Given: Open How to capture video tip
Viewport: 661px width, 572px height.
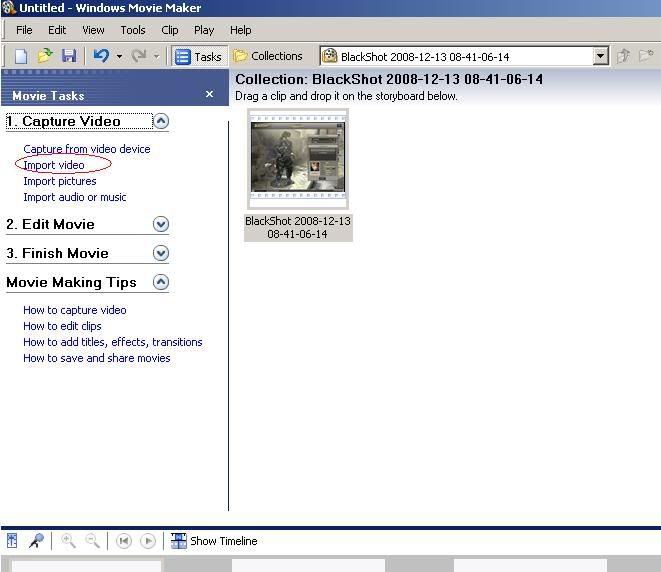Looking at the screenshot, I should point(75,310).
